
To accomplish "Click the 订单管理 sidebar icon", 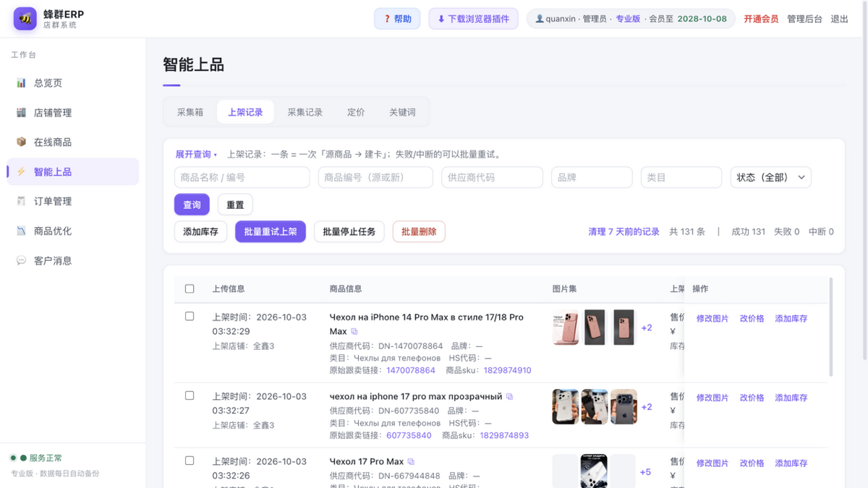I will [x=21, y=202].
